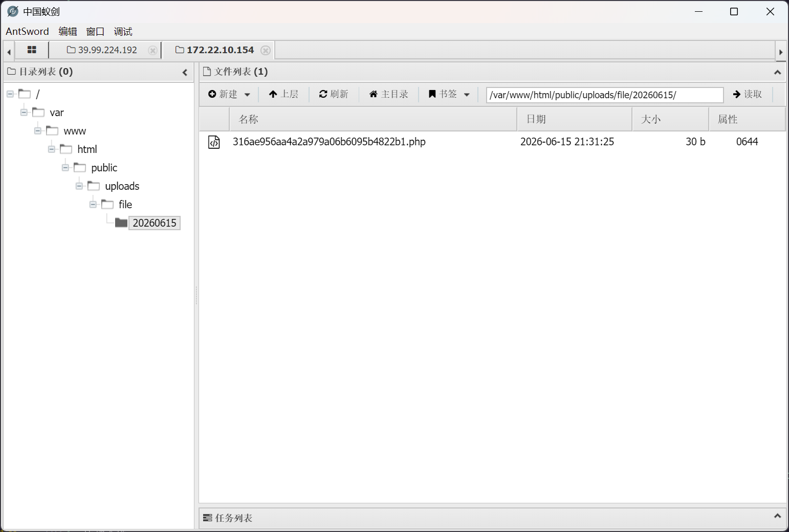Select the www folder
This screenshot has width=789, height=532.
pyautogui.click(x=75, y=131)
